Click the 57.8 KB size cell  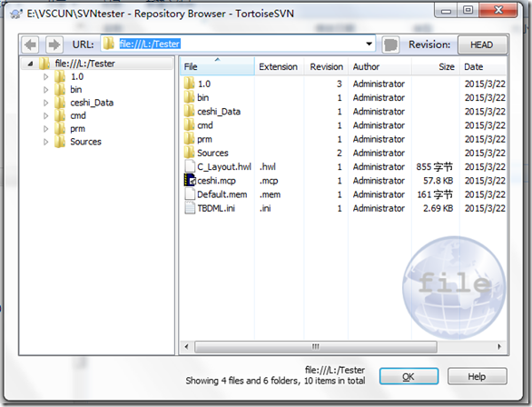pos(438,181)
